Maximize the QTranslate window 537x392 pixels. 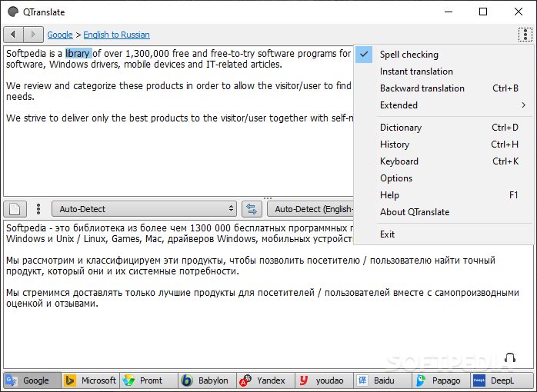coord(483,12)
